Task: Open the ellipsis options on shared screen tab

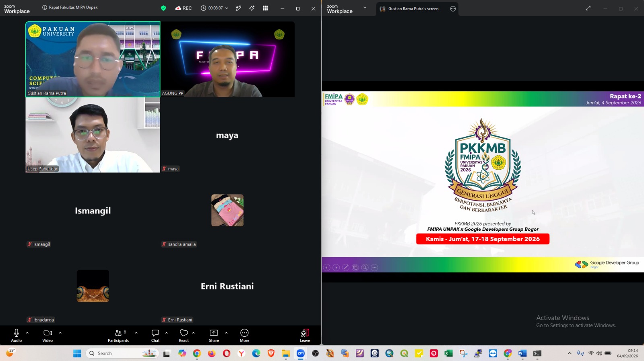Action: [x=453, y=9]
